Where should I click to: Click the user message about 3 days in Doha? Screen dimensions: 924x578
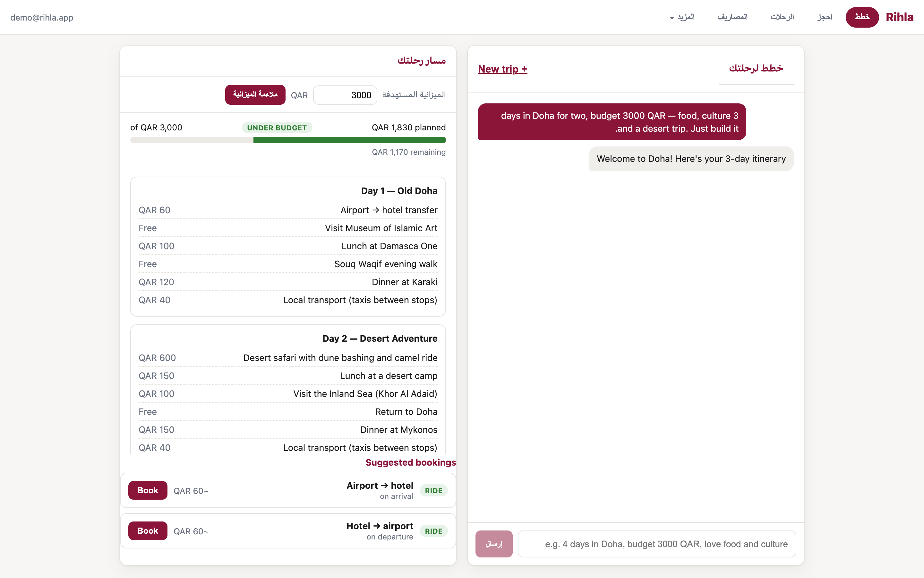[x=612, y=122]
